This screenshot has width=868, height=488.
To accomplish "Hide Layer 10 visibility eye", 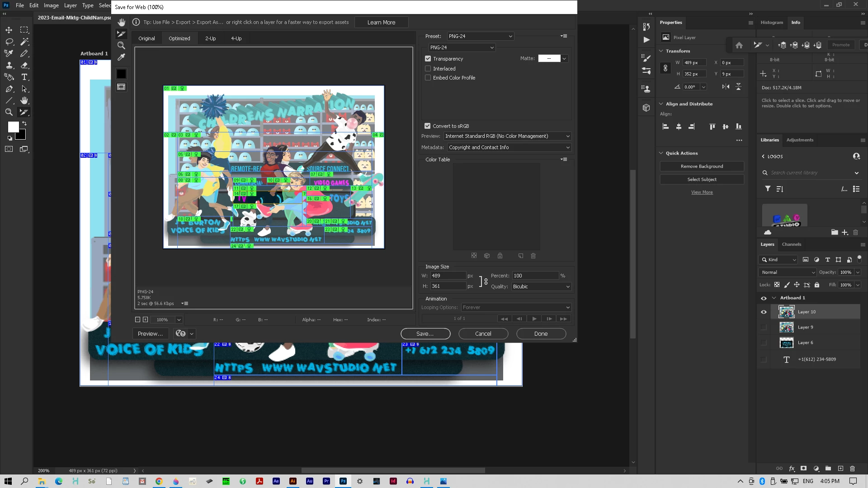I will click(764, 312).
